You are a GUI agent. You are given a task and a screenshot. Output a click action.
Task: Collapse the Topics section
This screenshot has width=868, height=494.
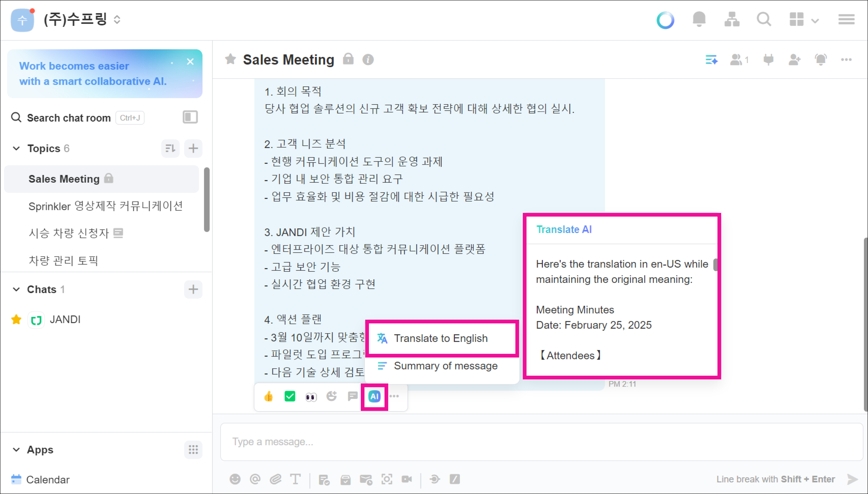click(x=16, y=148)
